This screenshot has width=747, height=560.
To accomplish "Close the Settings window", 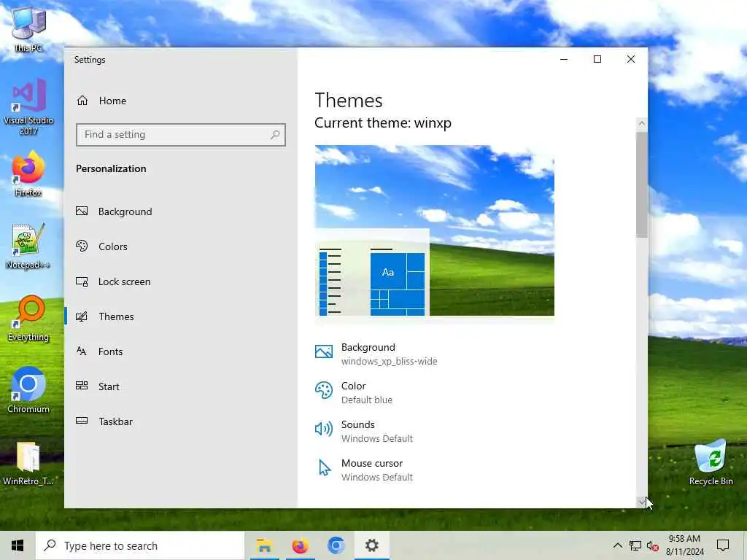I will coord(631,59).
